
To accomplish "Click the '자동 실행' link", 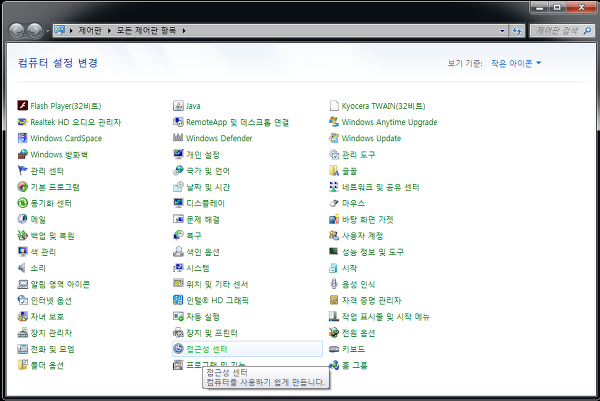I will tap(203, 316).
